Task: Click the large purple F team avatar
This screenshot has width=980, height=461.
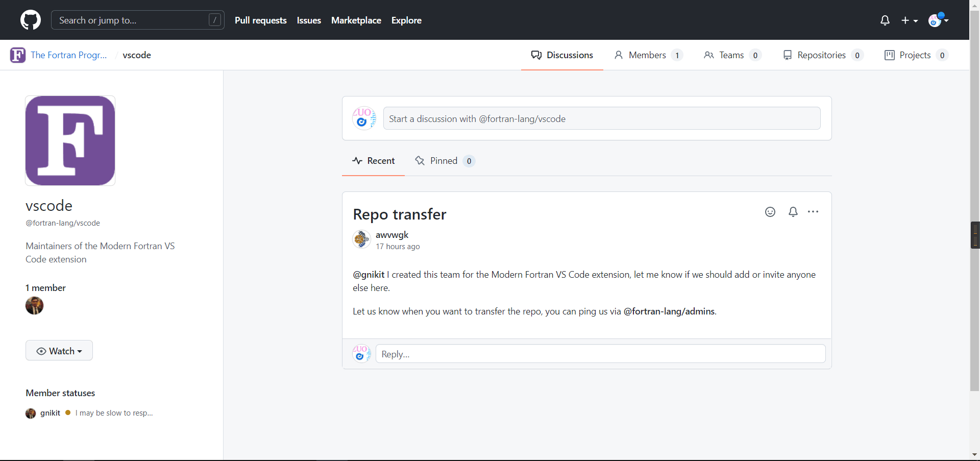Action: point(70,140)
